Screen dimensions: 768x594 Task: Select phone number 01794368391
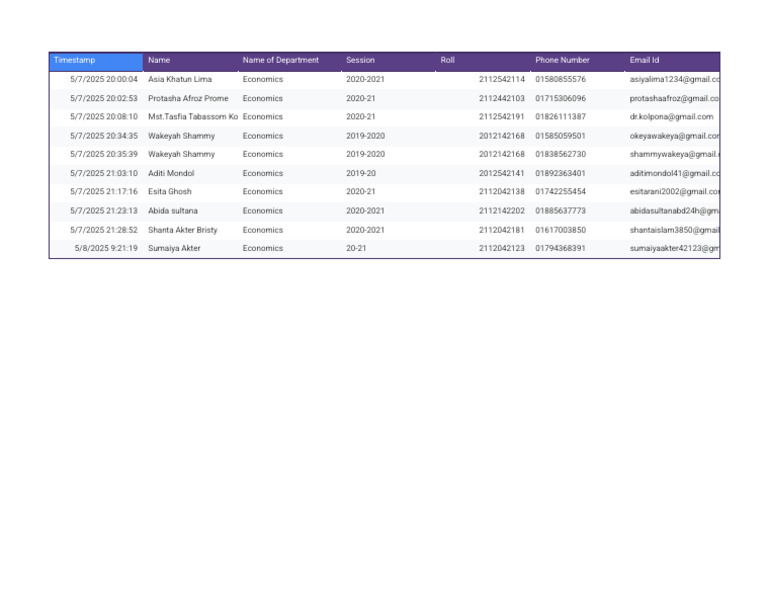(x=560, y=248)
